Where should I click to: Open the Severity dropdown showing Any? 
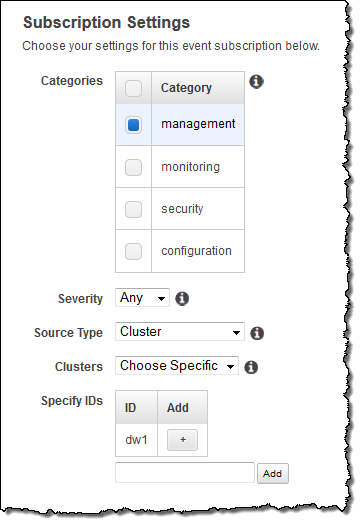[142, 298]
